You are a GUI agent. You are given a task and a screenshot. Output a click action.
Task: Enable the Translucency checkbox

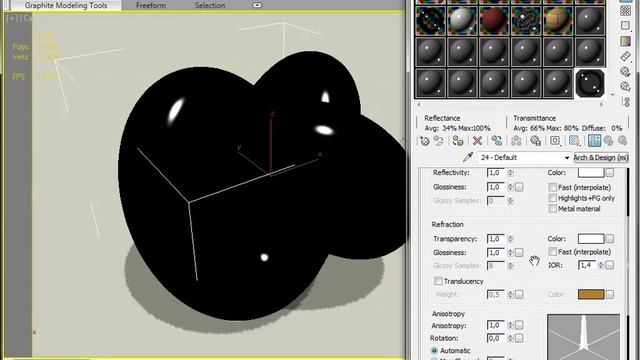(438, 281)
